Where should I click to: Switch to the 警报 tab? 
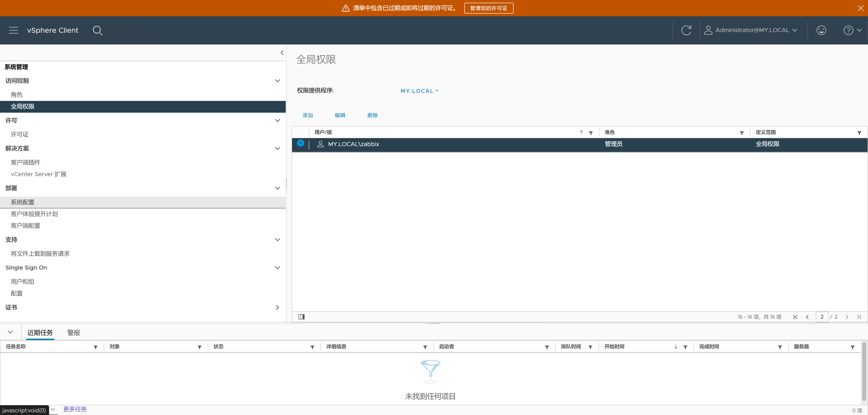(73, 333)
